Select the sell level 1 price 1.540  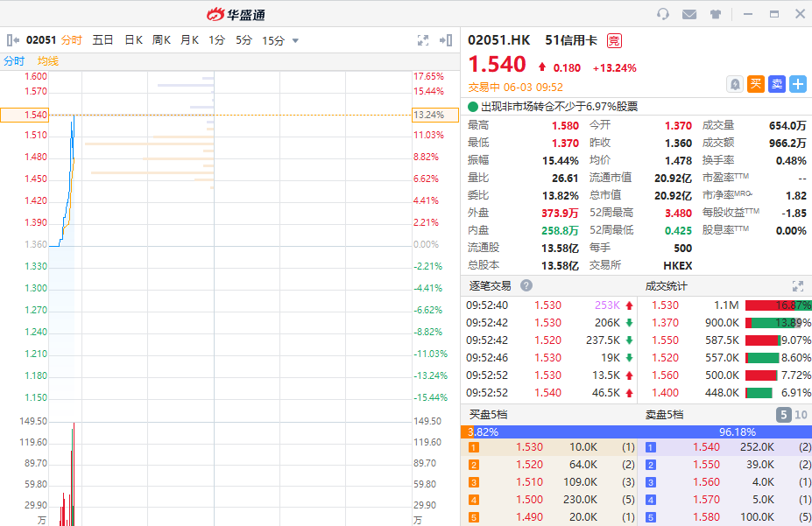(706, 447)
